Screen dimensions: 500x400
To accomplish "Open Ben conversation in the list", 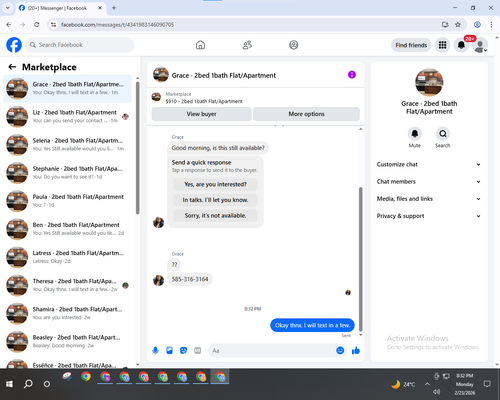I will [67, 229].
